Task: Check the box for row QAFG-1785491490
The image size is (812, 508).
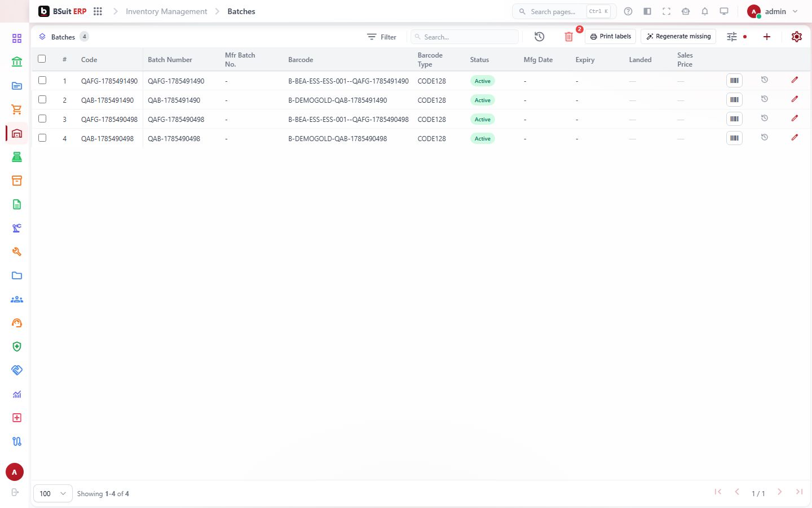Action: tap(42, 80)
